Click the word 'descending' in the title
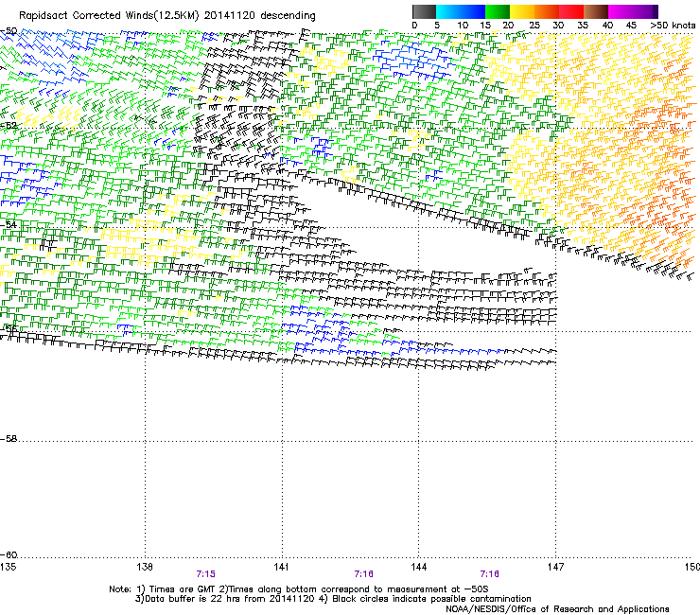This screenshot has height=615, width=700. pos(288,16)
